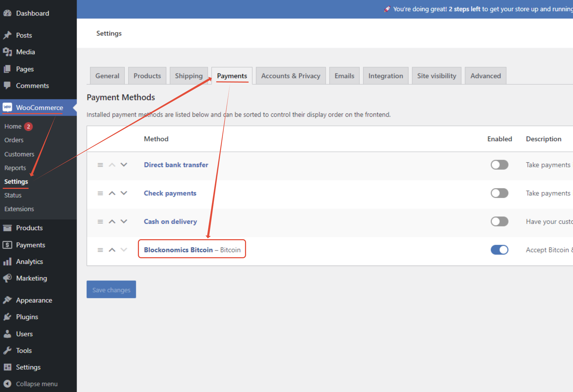Open the Blockonomics Bitcoin payment method link

tap(178, 250)
